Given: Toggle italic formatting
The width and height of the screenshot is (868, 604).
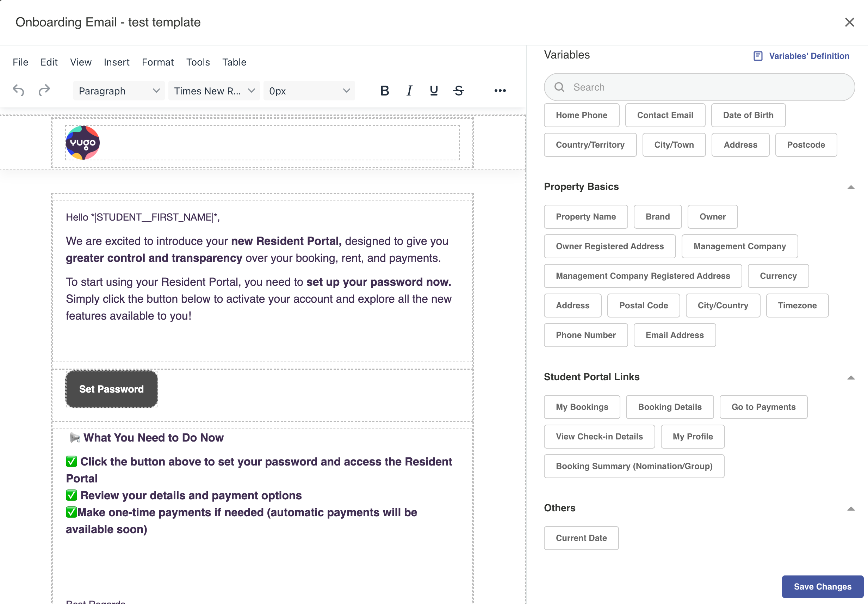Looking at the screenshot, I should pos(409,91).
